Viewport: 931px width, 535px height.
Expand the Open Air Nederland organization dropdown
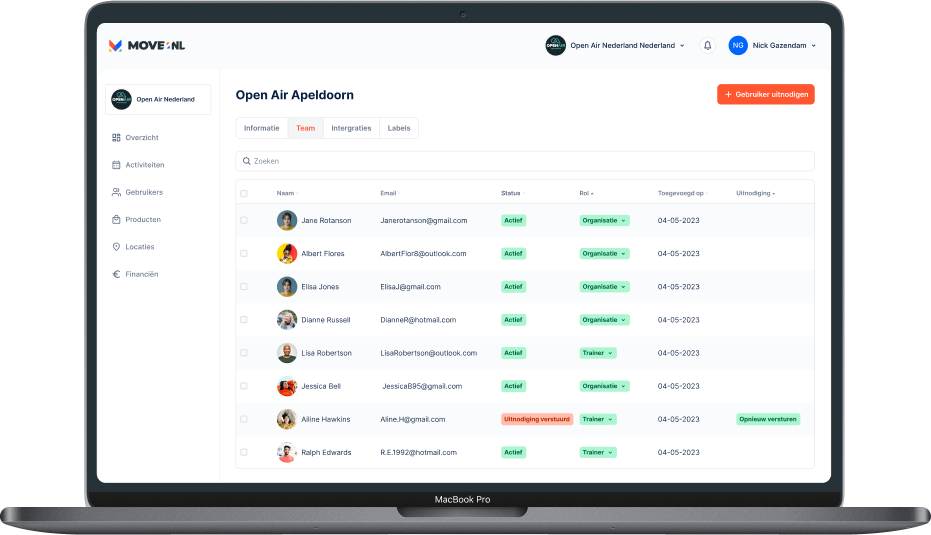pos(616,45)
